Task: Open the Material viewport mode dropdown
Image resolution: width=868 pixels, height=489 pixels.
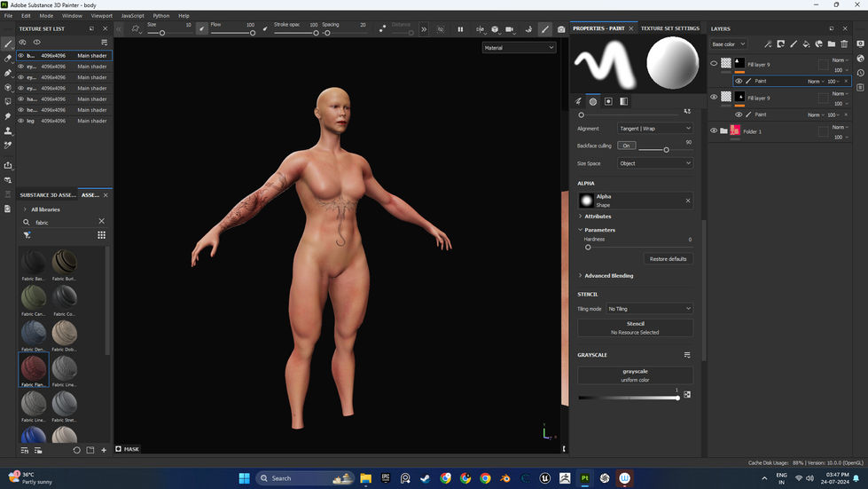Action: (x=519, y=48)
